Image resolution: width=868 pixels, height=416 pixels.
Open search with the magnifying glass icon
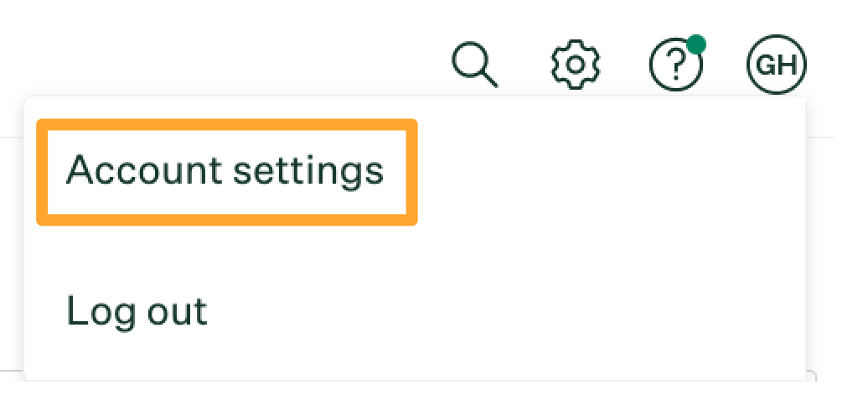tap(475, 65)
